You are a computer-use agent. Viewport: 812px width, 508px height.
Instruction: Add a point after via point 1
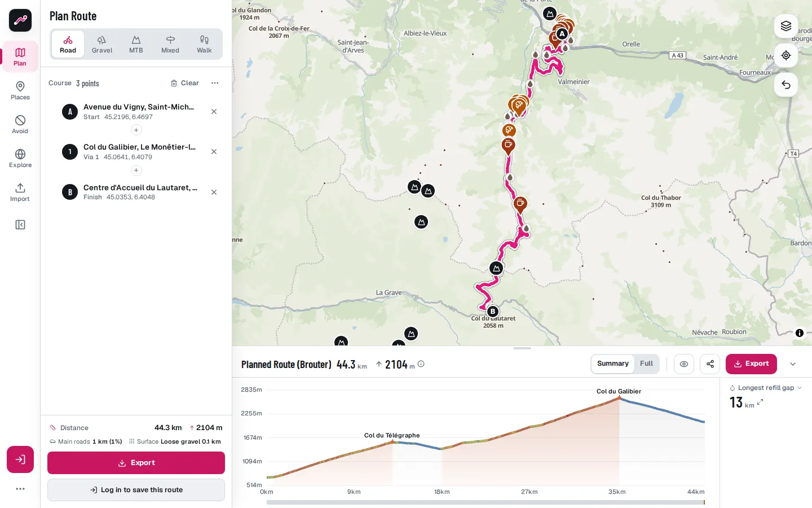136,170
